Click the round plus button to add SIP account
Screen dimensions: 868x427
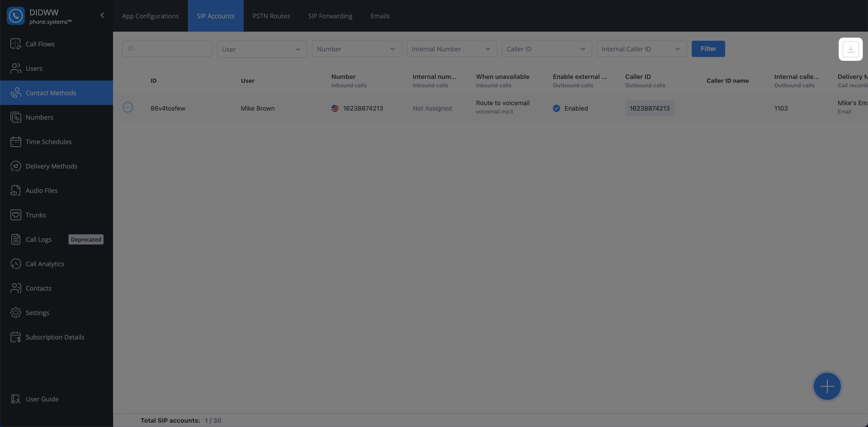[827, 386]
